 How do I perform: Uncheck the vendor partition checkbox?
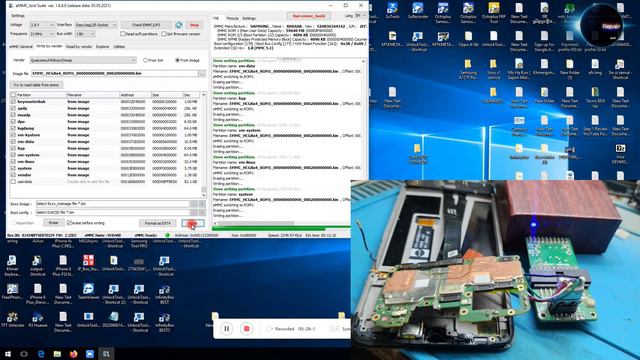pos(13,175)
